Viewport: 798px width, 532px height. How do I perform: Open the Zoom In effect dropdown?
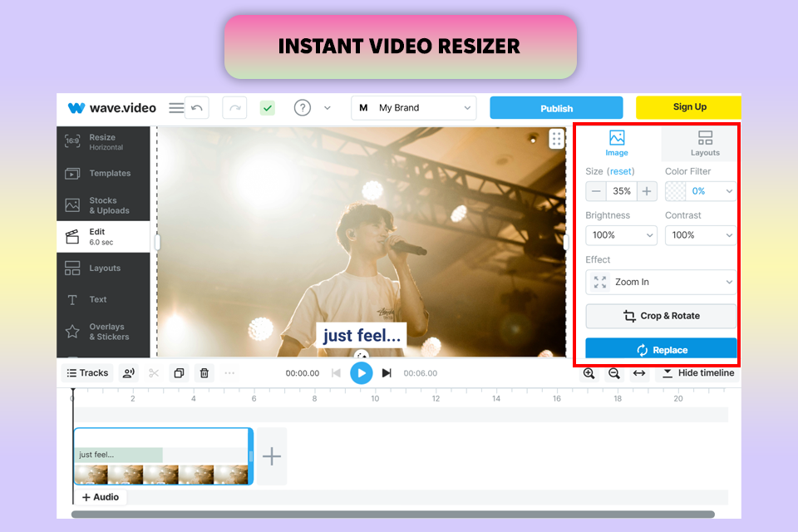pyautogui.click(x=661, y=282)
